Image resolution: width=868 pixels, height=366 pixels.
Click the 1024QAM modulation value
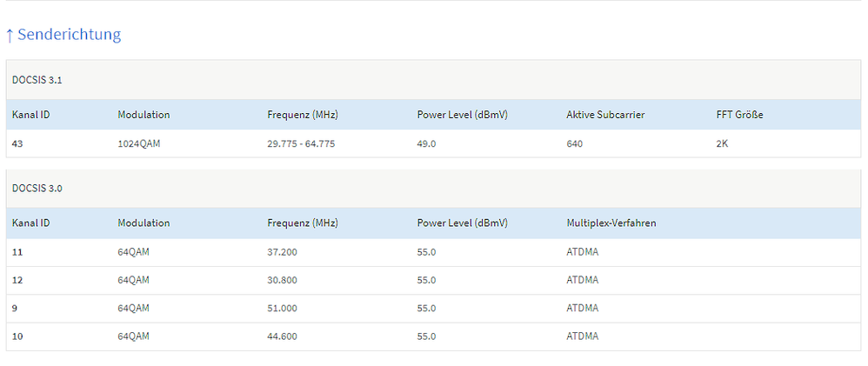pyautogui.click(x=139, y=143)
